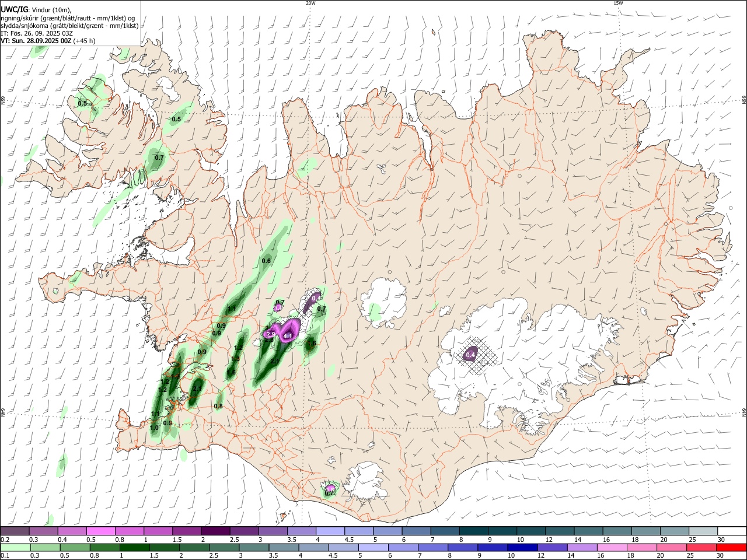
Task: Click the lavender snow legend swatch between 4 and 4.5
Action: coord(330,531)
